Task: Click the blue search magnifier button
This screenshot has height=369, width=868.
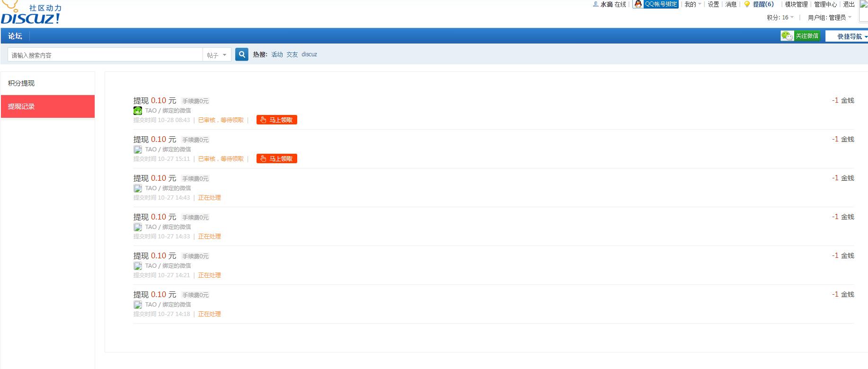Action: tap(242, 54)
